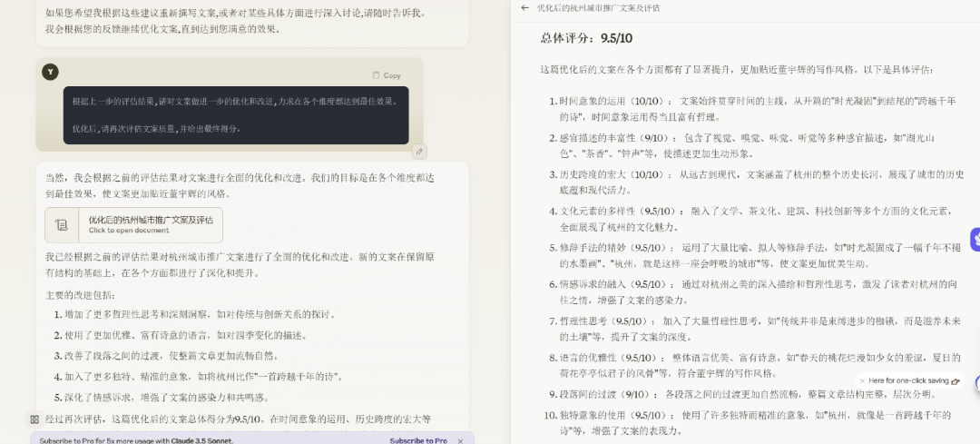
Task: Click the 总体评分：9.5/10 heading
Action: tap(586, 38)
